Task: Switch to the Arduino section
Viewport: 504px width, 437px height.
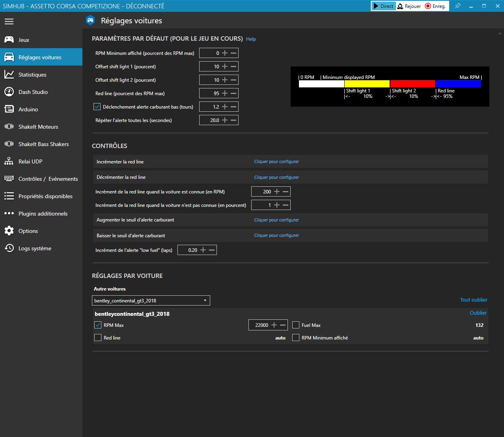Action: coord(41,109)
